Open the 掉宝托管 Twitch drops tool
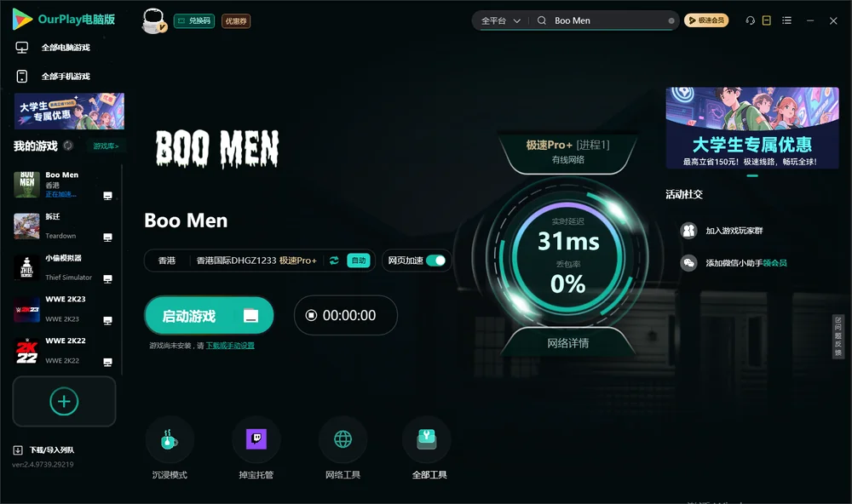Viewport: 852px width, 504px height. (256, 440)
